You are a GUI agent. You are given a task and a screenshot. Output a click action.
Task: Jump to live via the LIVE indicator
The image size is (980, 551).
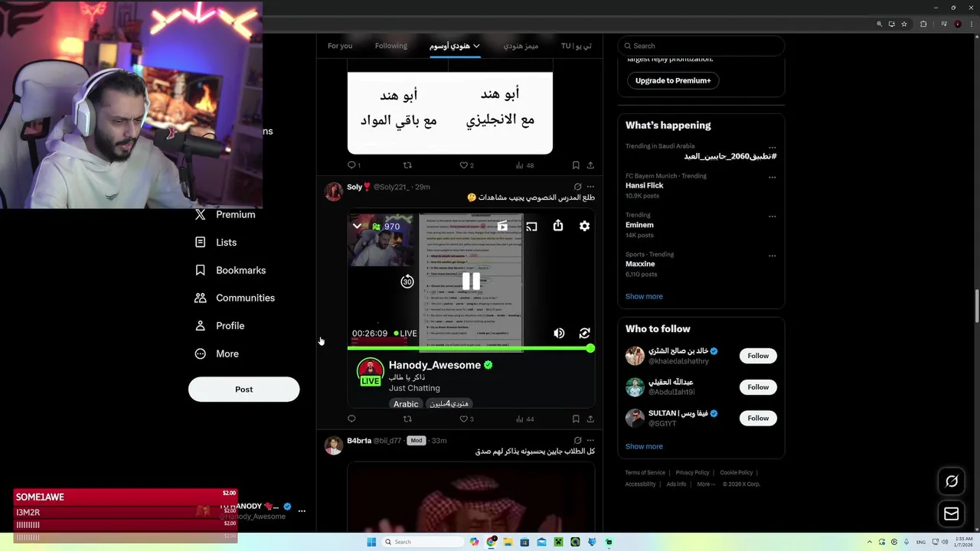[406, 334]
